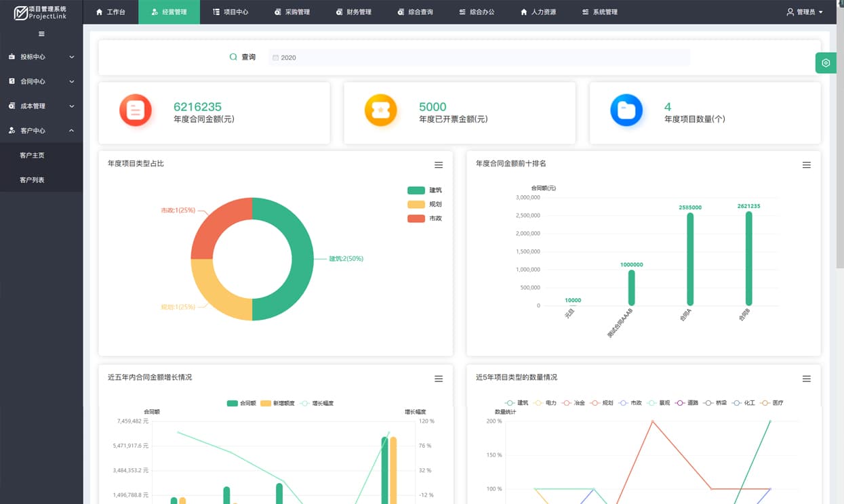Click the red annual contract amount icon
Viewport: 844px width, 504px height.
click(136, 110)
